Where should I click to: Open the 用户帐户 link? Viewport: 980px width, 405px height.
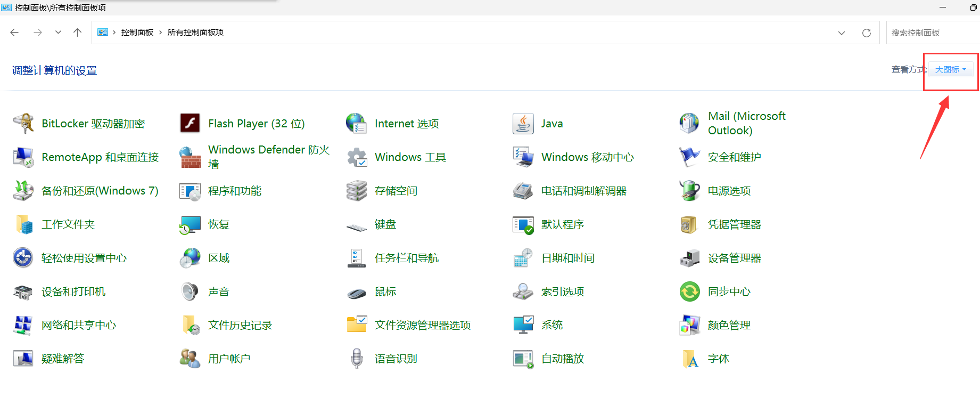pos(229,359)
